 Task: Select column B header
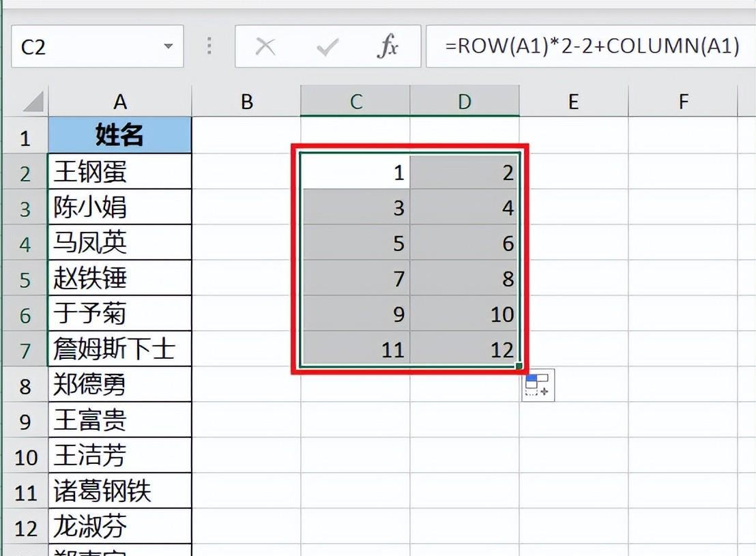[246, 101]
